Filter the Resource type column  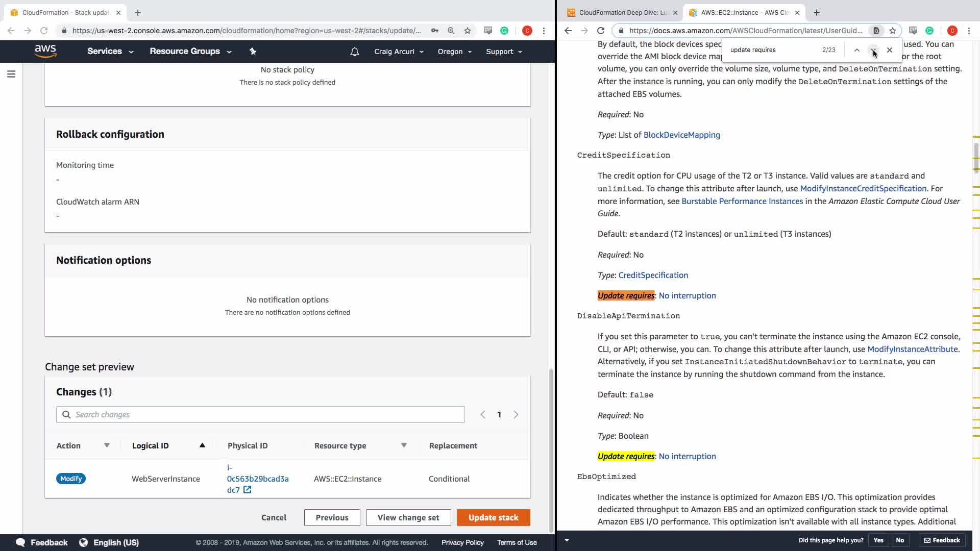pos(404,445)
